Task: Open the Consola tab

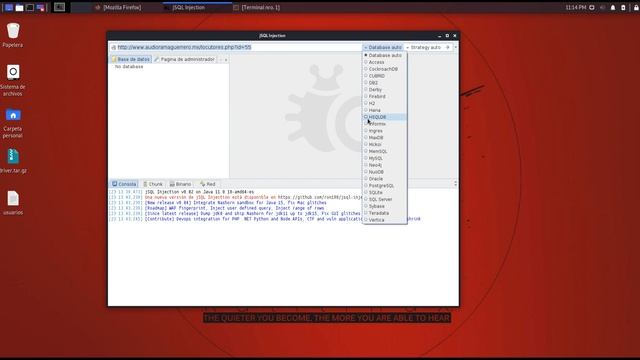Action: click(124, 184)
